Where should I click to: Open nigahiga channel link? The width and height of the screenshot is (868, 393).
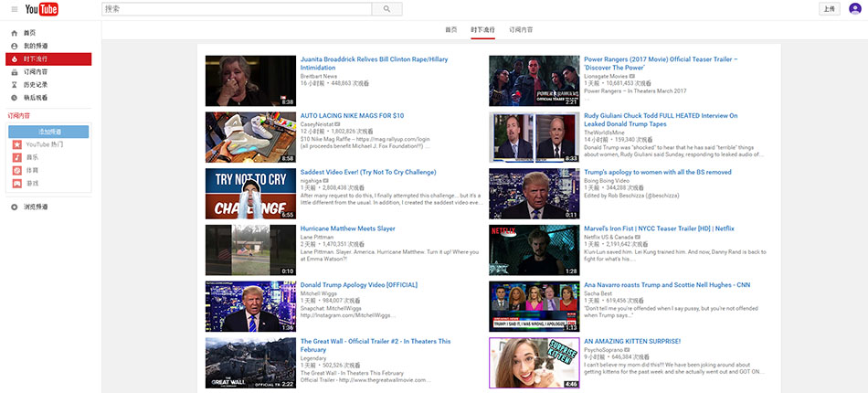(311, 180)
